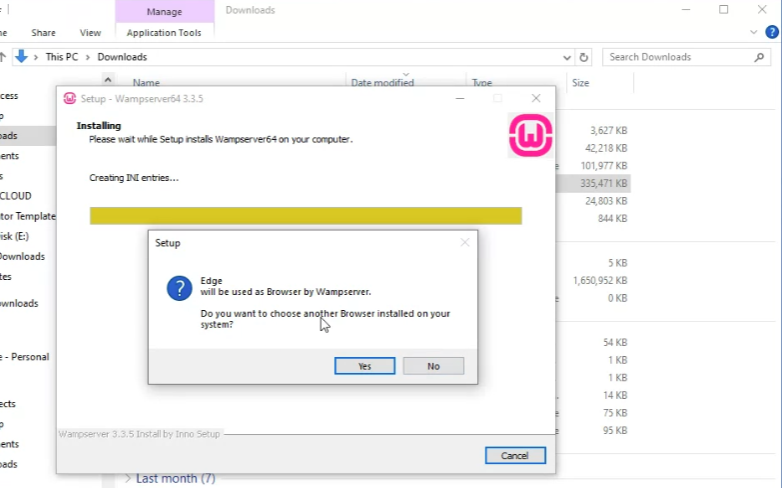The width and height of the screenshot is (782, 488).
Task: Select the 101,977 KB file size entry
Action: point(604,166)
